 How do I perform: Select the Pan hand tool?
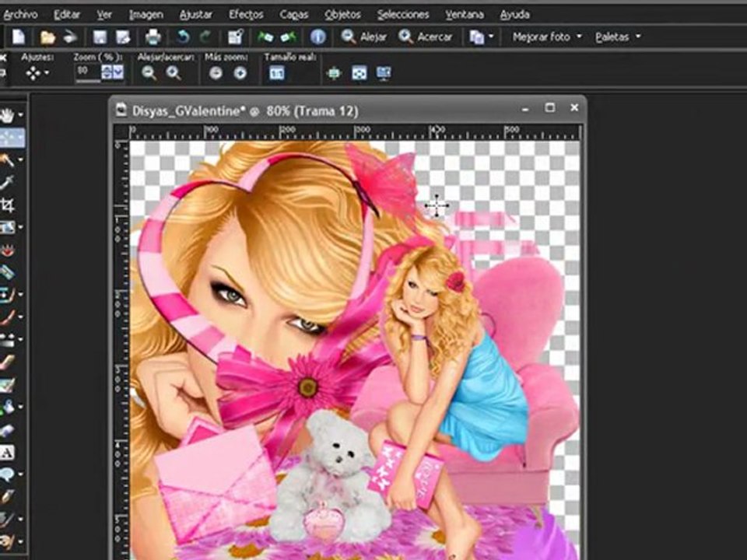[7, 115]
